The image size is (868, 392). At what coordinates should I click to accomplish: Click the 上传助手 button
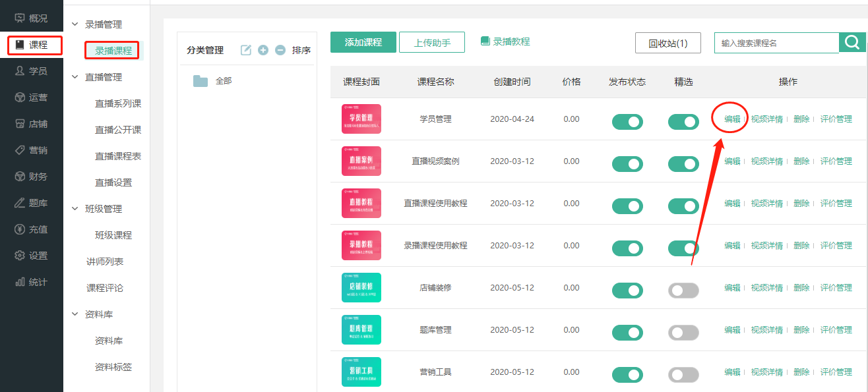click(432, 42)
